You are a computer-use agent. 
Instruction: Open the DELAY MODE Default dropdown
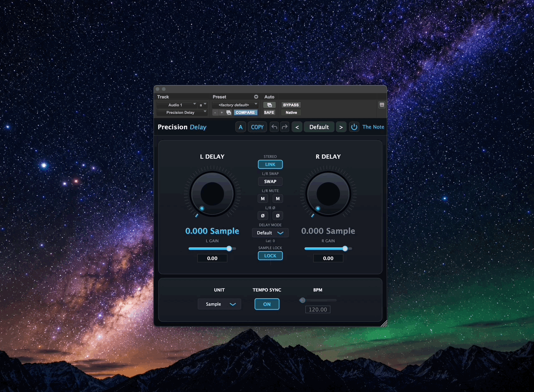point(270,233)
